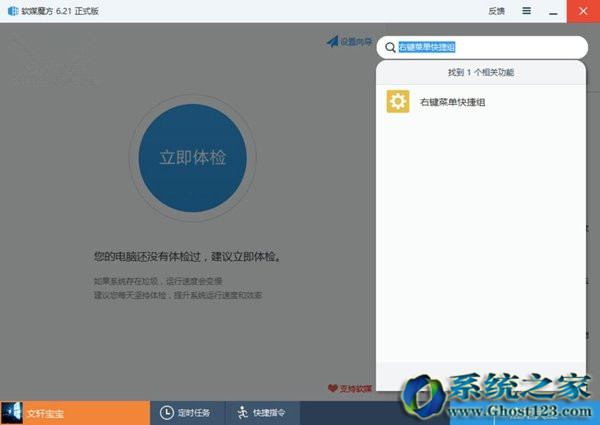This screenshot has width=600, height=425.
Task: Open the hamburger main menu
Action: (x=526, y=10)
